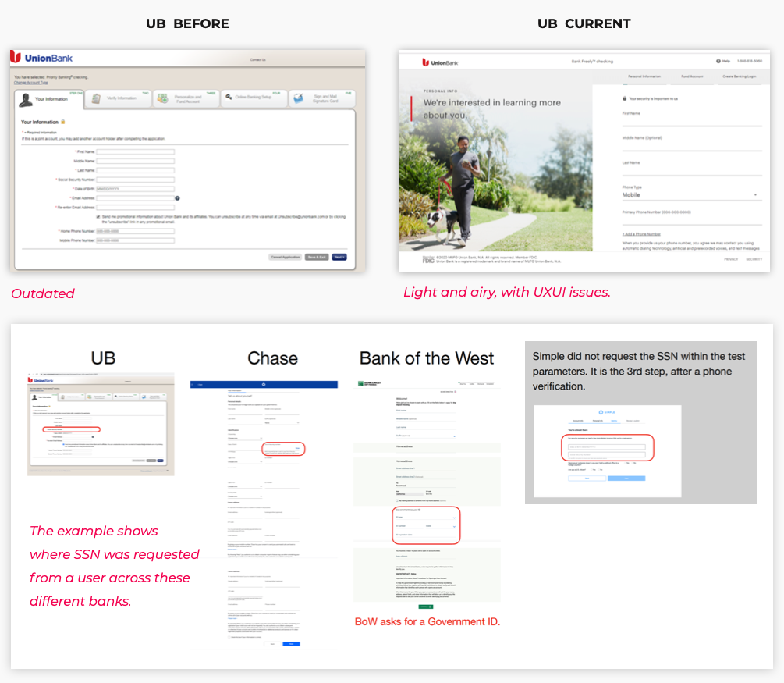This screenshot has width=784, height=683.
Task: Click the PRIVACY footer link in UB Current
Action: [731, 259]
